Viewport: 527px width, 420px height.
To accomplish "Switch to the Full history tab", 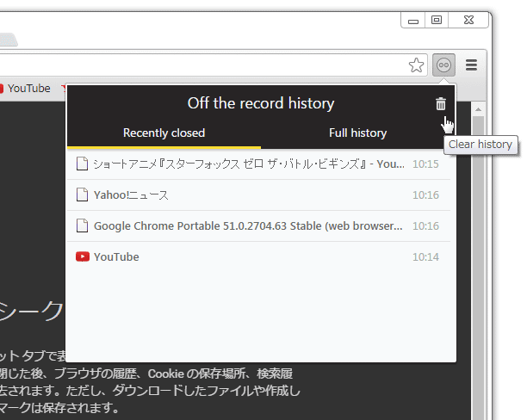I will 358,133.
